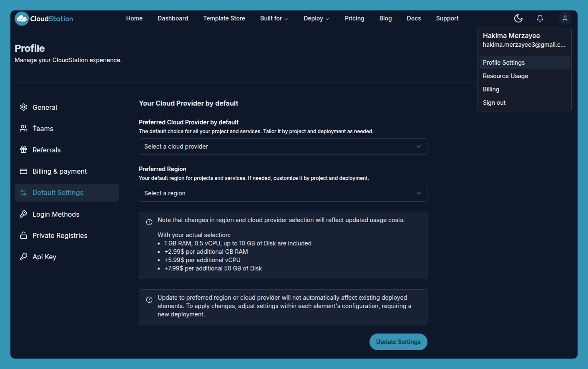The height and width of the screenshot is (369, 588).
Task: Open the Blog link
Action: tap(385, 18)
